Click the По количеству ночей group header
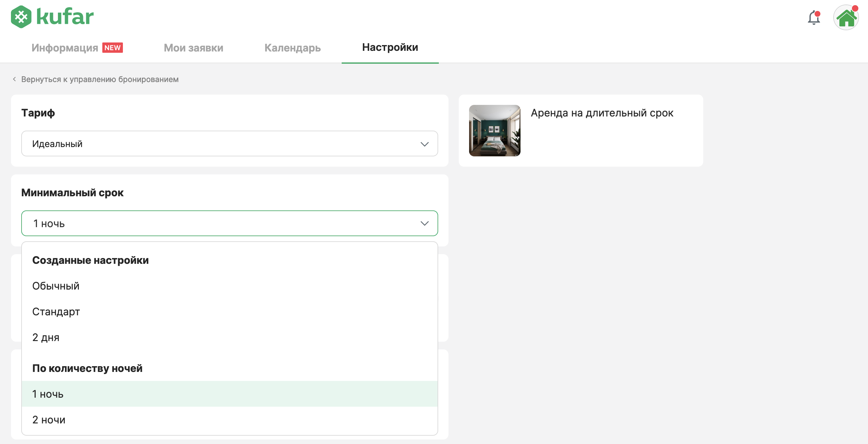This screenshot has height=444, width=868. 87,368
